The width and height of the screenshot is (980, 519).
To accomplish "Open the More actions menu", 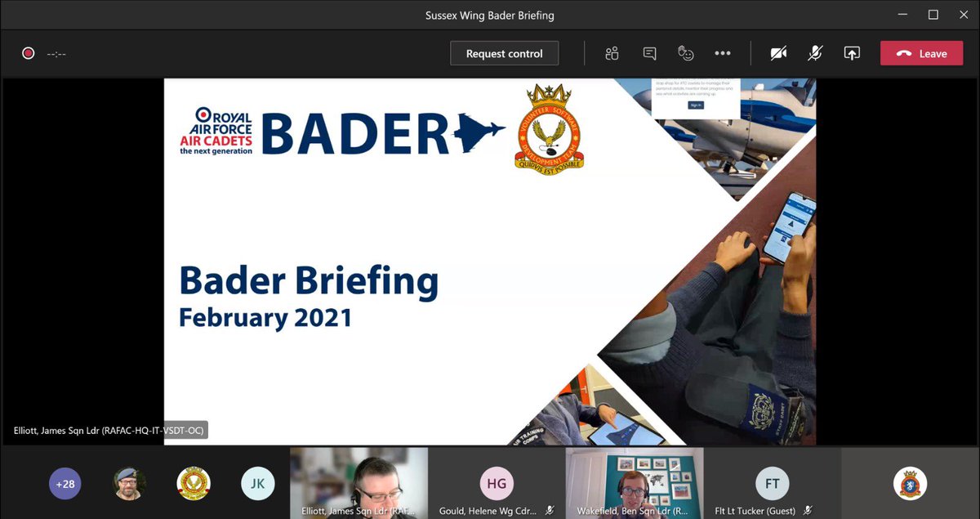I will point(723,52).
